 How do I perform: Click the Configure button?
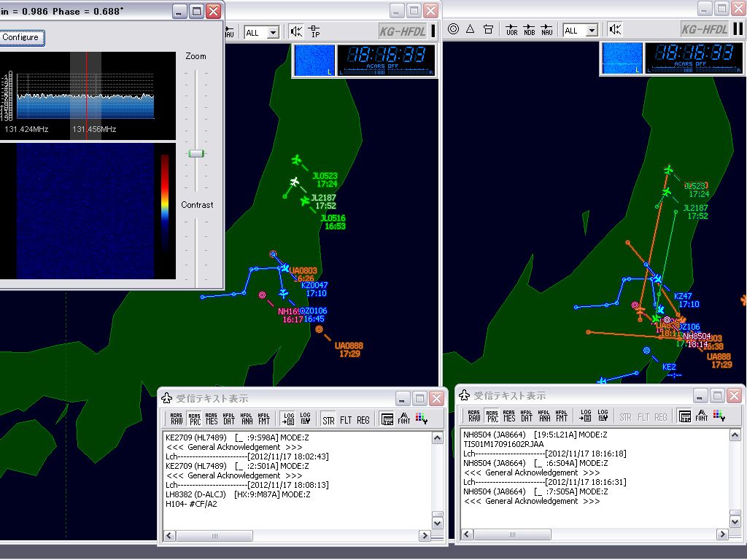21,37
